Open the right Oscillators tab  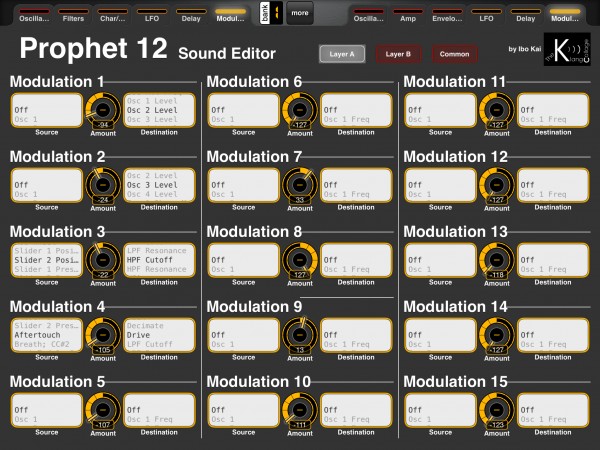368,15
